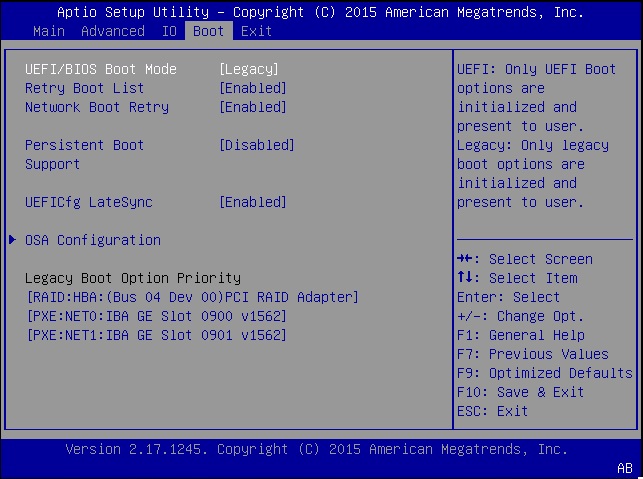The width and height of the screenshot is (643, 479).
Task: Click the Aptio Setup Utility title text
Action: pos(321,12)
